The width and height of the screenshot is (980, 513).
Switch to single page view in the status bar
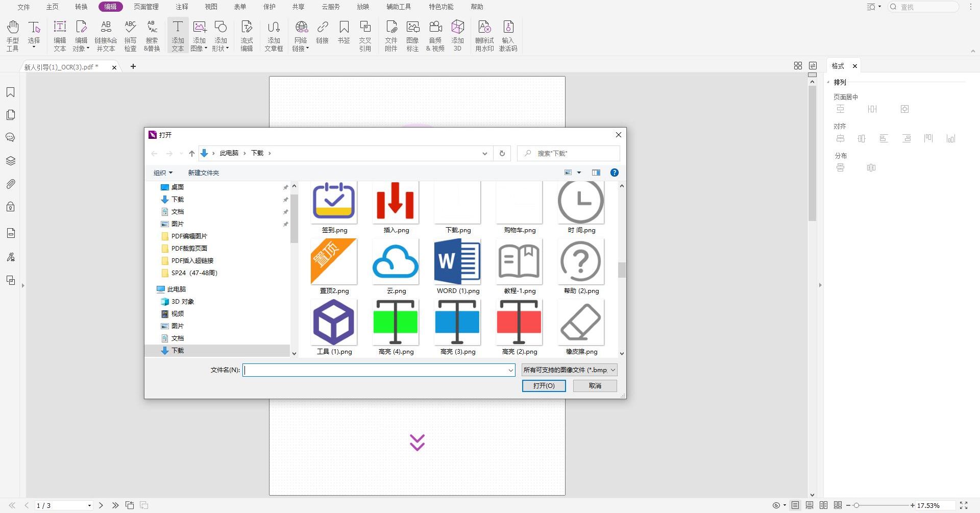(x=795, y=505)
